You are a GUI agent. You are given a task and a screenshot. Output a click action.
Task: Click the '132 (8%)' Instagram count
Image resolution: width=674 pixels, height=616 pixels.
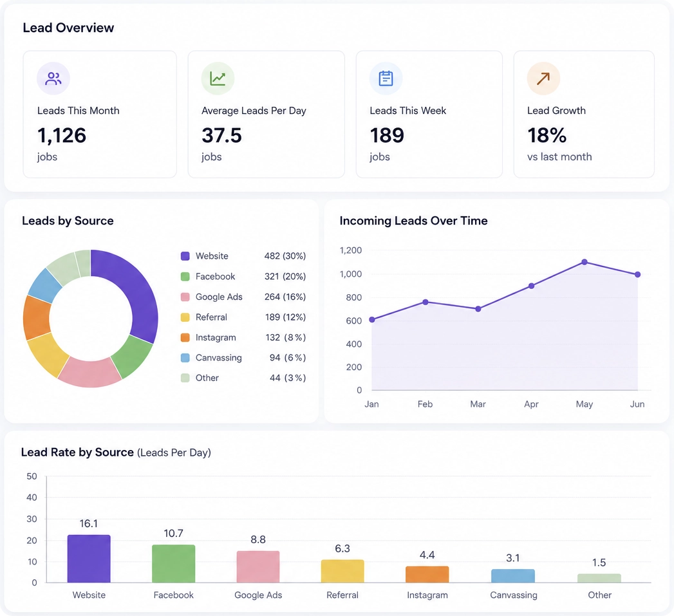coord(286,337)
